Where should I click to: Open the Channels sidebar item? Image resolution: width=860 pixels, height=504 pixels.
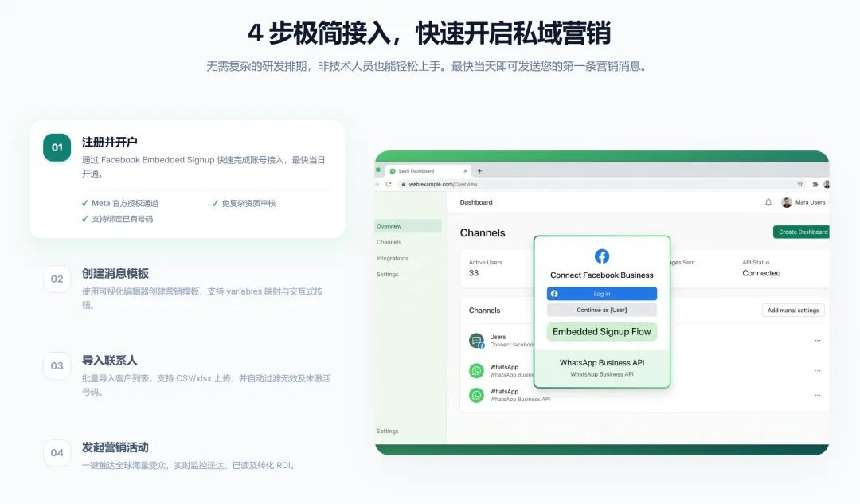(389, 242)
